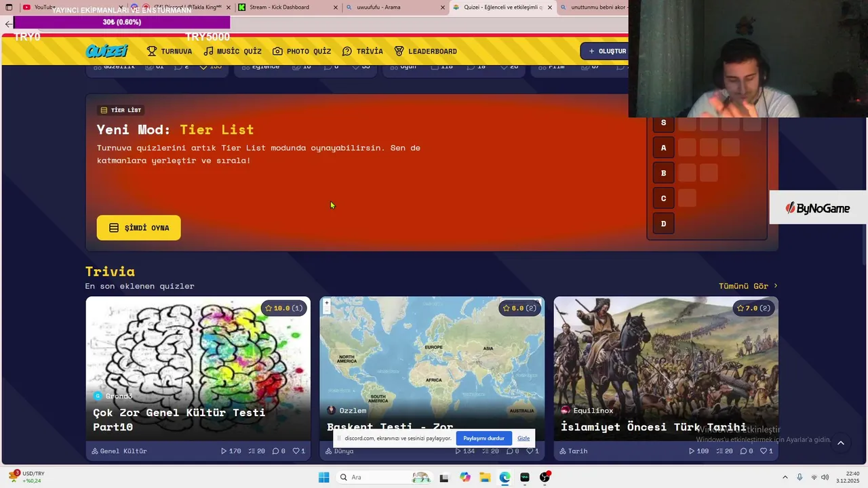Screen dimensions: 868x488
Task: Click the taskbar search box Ara
Action: coord(385,477)
